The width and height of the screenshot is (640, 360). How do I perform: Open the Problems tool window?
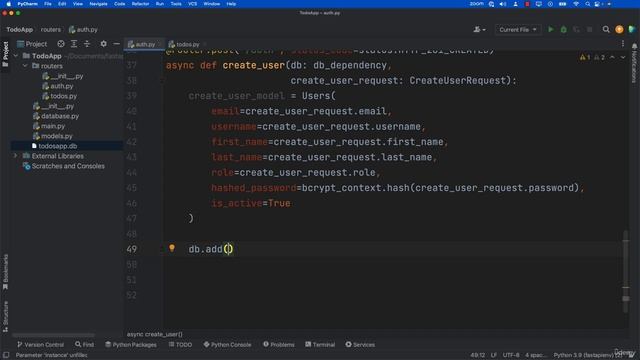pyautogui.click(x=278, y=344)
